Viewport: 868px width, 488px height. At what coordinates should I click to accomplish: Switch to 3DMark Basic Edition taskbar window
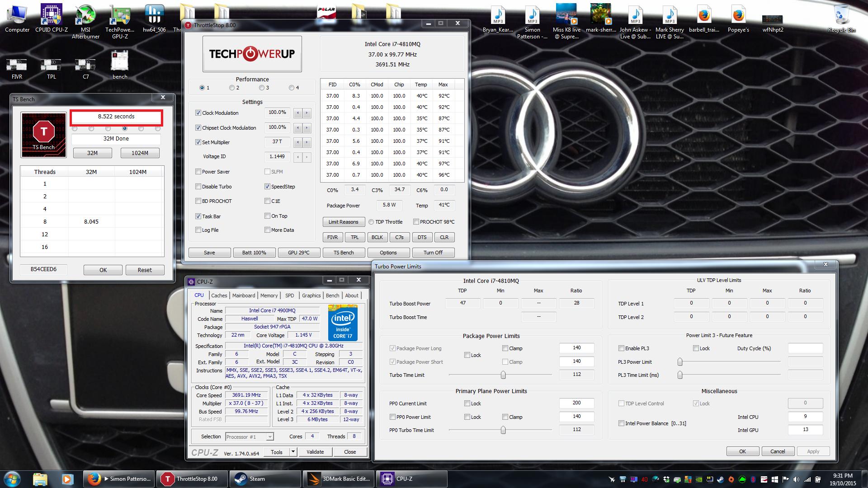(x=338, y=479)
